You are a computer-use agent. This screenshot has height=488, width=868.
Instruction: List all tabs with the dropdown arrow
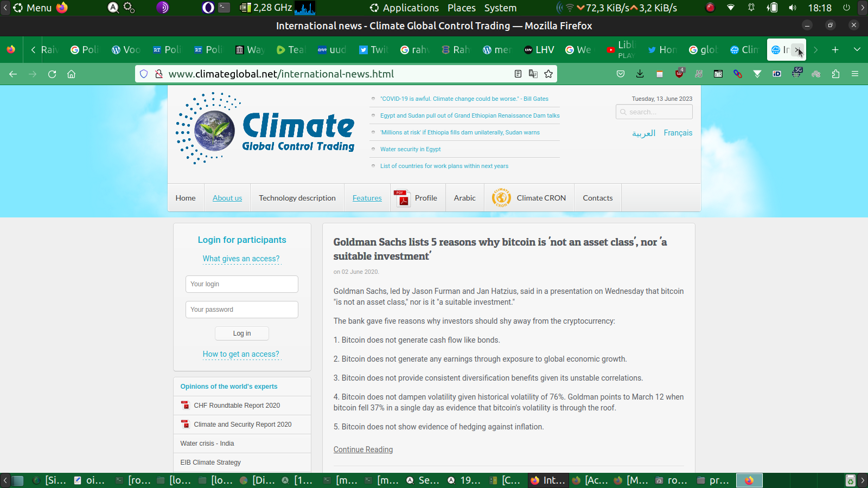click(x=857, y=50)
